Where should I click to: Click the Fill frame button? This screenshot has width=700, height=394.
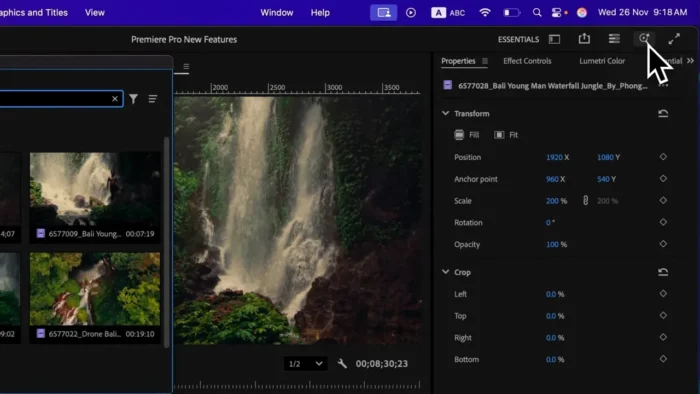pos(467,135)
